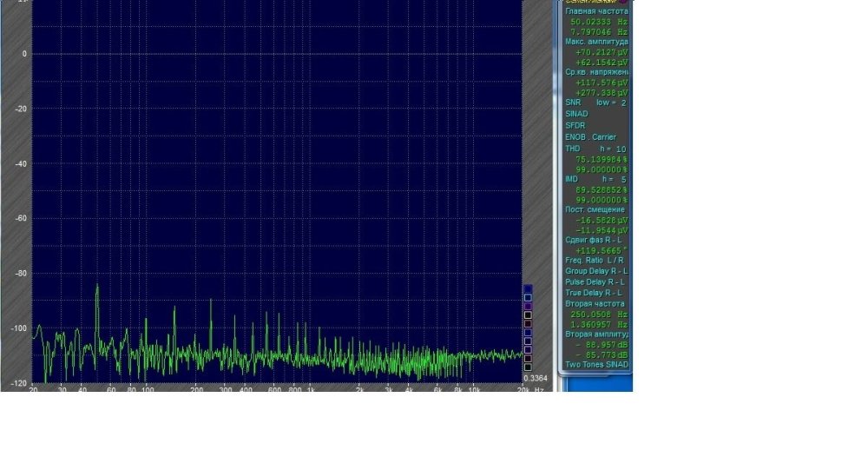Viewport: 868px width, 457px height.
Task: Click the THD label
Action: [x=572, y=149]
